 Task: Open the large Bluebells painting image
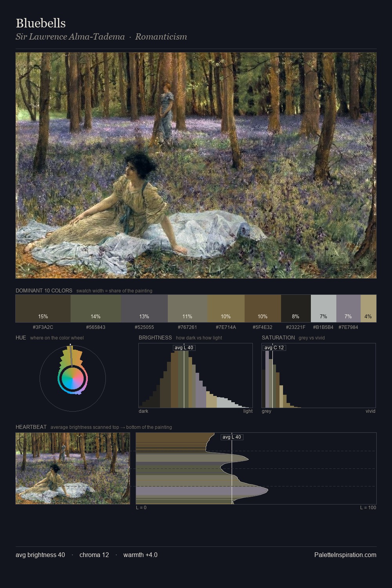click(x=196, y=165)
